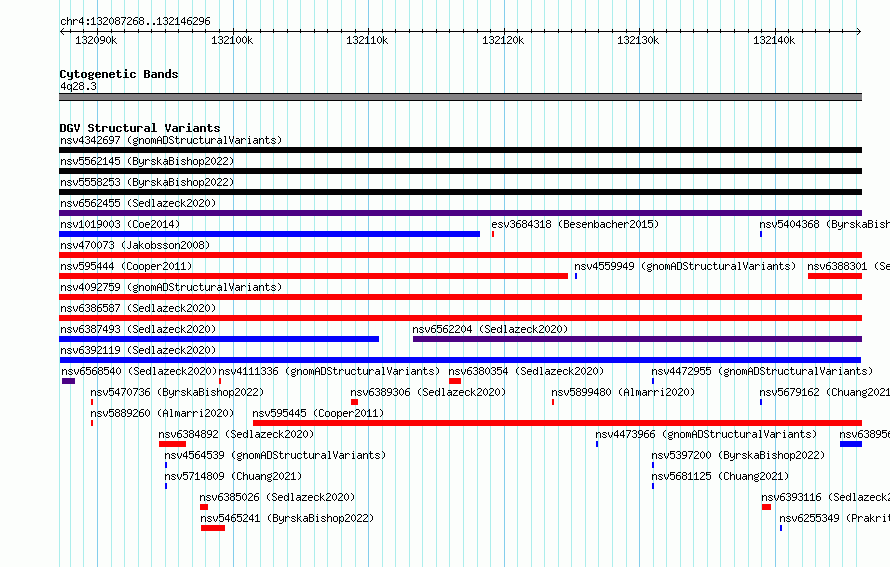Click the black bar of nsv4342697
Image resolution: width=890 pixels, height=567 pixels.
point(460,150)
